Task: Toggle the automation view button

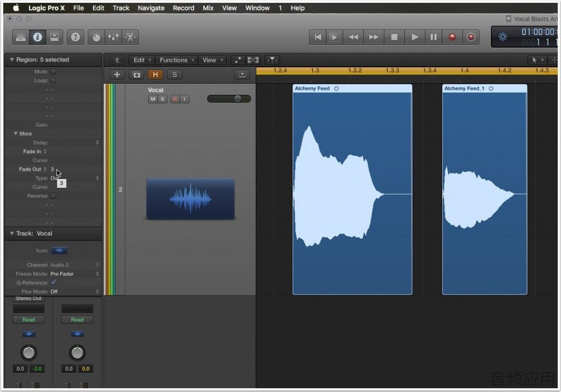Action: (238, 60)
